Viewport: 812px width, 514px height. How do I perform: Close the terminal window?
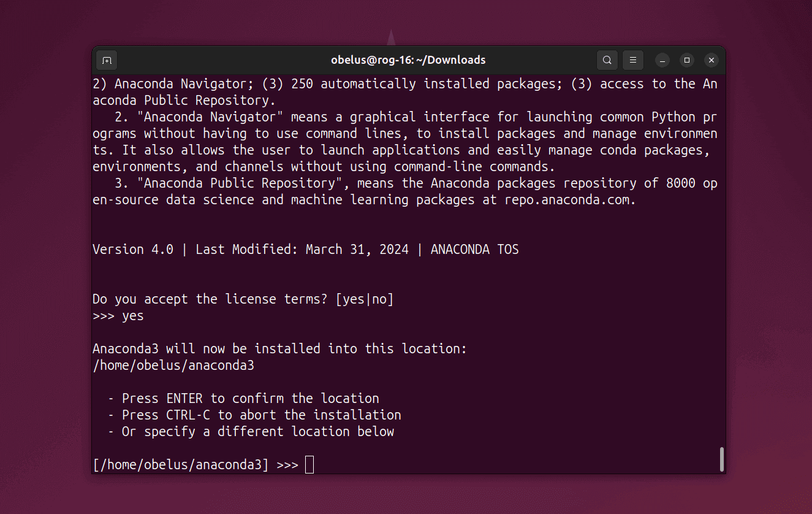click(x=711, y=60)
